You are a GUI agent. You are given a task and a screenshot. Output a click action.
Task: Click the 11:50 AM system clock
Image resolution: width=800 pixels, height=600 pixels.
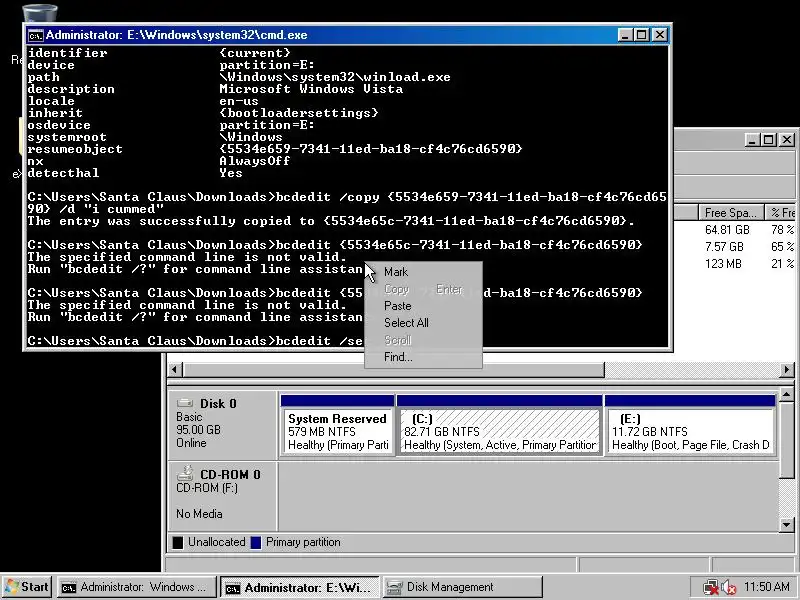pyautogui.click(x=767, y=587)
